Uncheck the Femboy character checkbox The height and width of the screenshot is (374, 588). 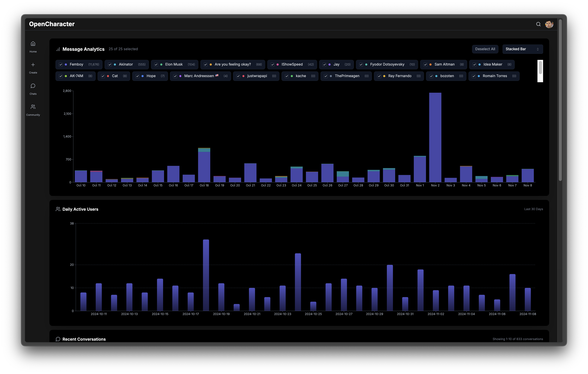(x=61, y=64)
